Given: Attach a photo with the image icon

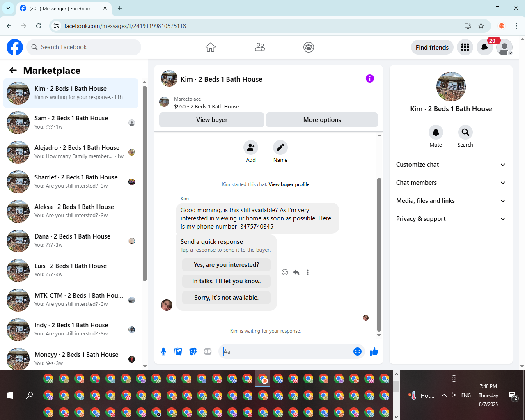Looking at the screenshot, I should tap(178, 351).
